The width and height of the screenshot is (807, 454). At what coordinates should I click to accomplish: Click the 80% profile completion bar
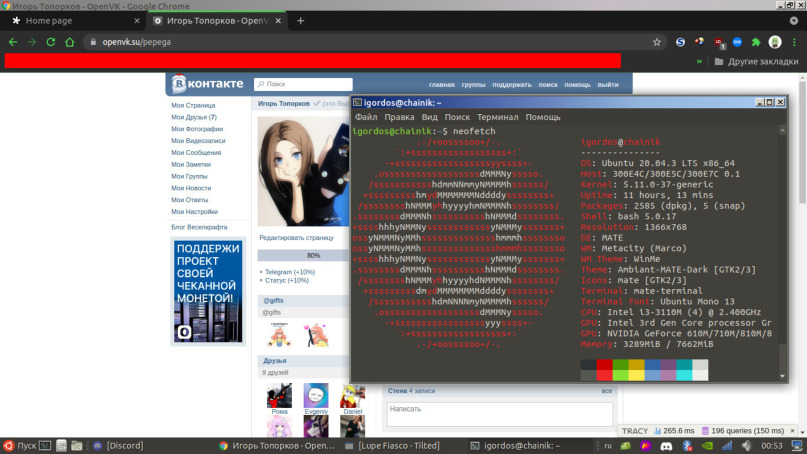coord(313,255)
